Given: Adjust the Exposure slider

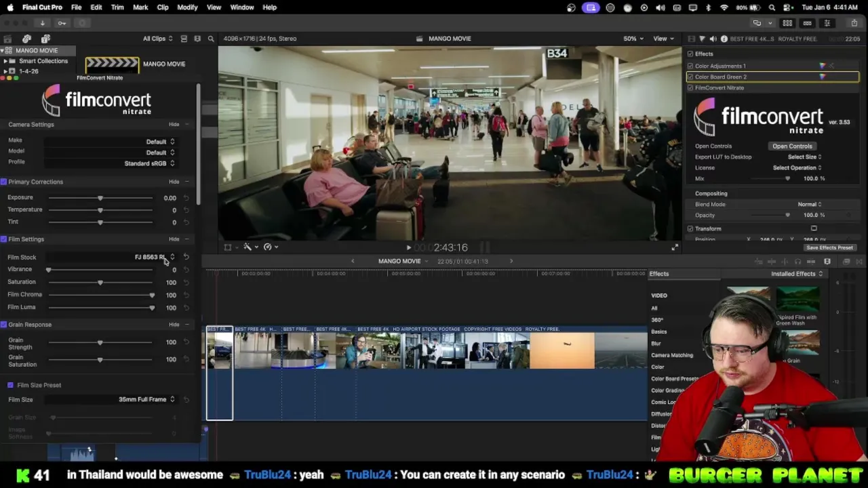Looking at the screenshot, I should pyautogui.click(x=100, y=197).
